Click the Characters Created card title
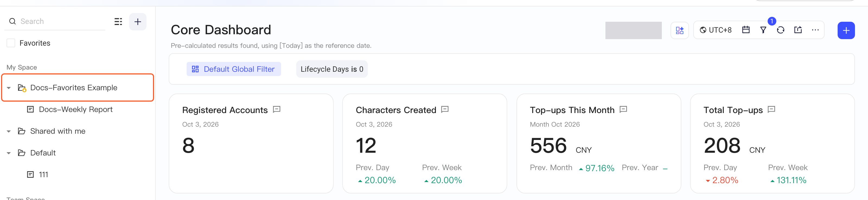This screenshot has height=200, width=868. [396, 110]
